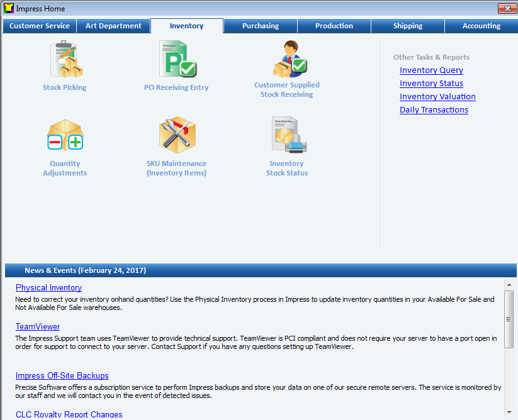Open the Accounting tab
This screenshot has height=420, width=518.
[x=481, y=26]
